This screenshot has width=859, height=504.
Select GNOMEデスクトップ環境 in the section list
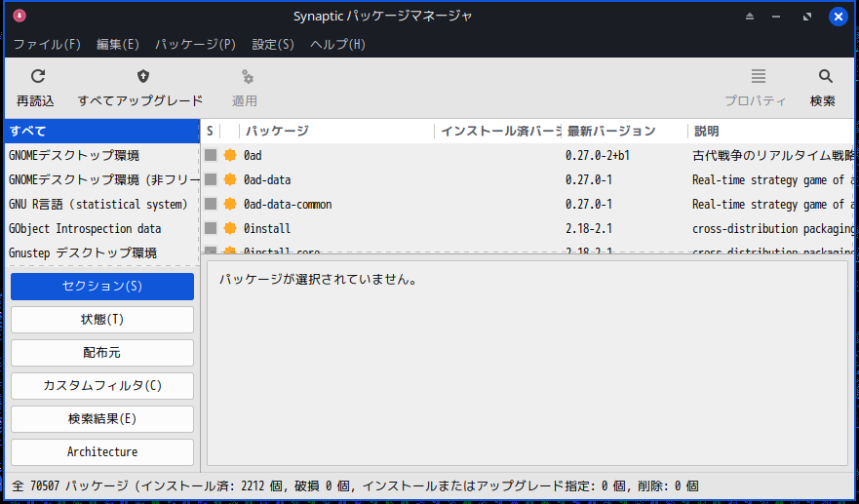point(74,156)
